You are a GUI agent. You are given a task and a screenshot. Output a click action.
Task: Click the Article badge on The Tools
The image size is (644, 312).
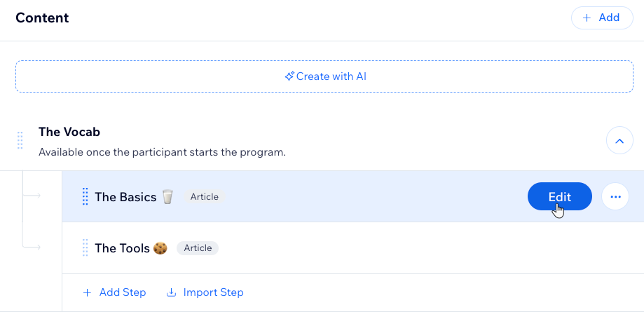pyautogui.click(x=198, y=248)
